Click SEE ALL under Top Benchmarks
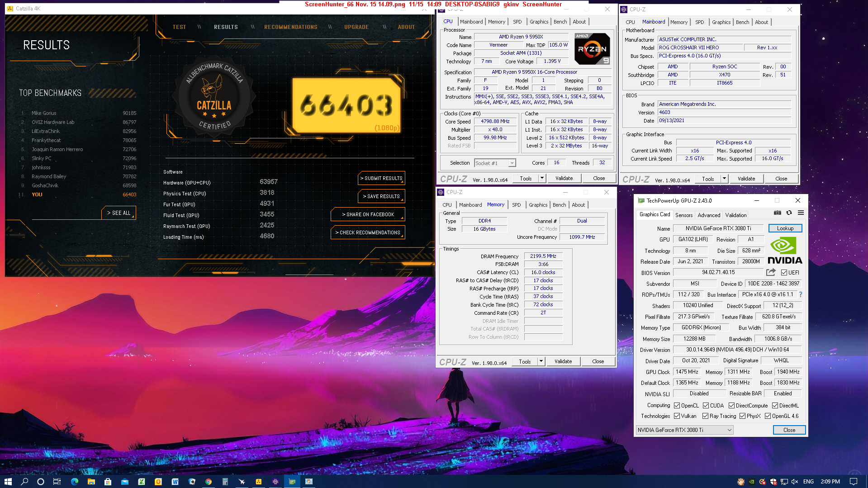Screen dimensions: 868x488 tap(119, 213)
